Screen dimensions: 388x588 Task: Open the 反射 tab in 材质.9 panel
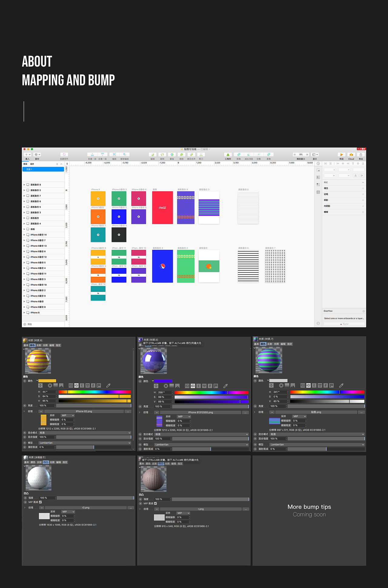click(39, 345)
